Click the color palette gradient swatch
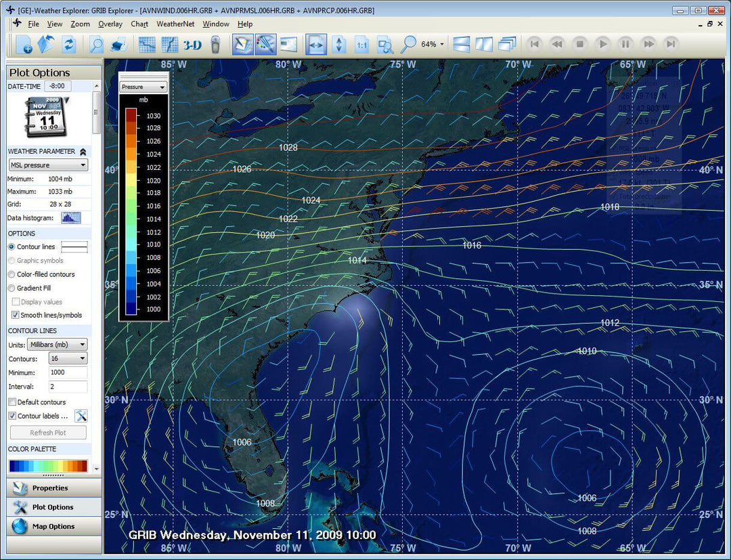Screen dimensions: 731x560 (x=48, y=466)
